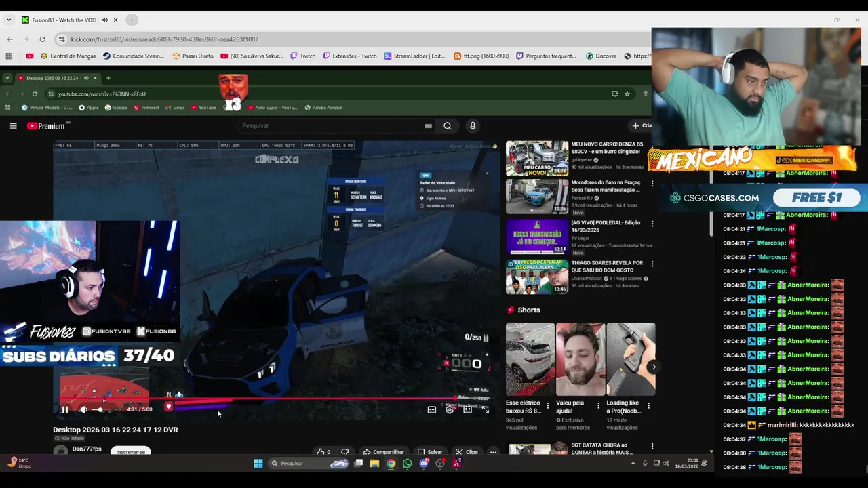The height and width of the screenshot is (488, 868).
Task: Show hidden system tray icons chevron
Action: point(633,464)
